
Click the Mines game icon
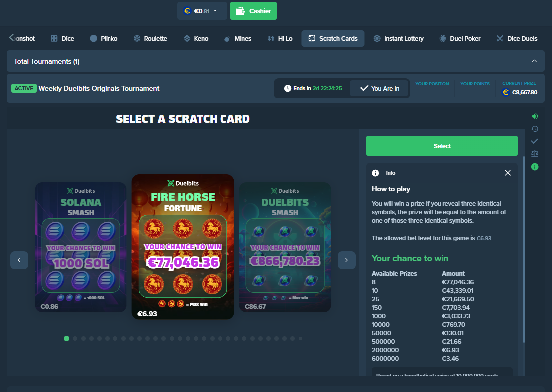point(227,38)
